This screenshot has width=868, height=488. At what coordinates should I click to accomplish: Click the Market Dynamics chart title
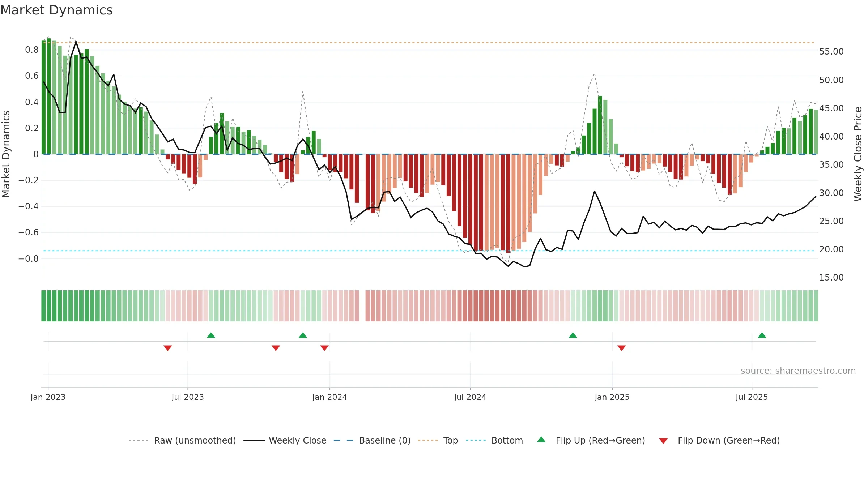point(56,10)
